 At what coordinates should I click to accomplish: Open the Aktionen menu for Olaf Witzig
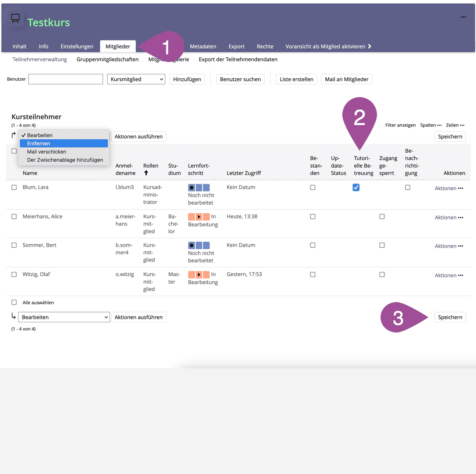pyautogui.click(x=449, y=275)
